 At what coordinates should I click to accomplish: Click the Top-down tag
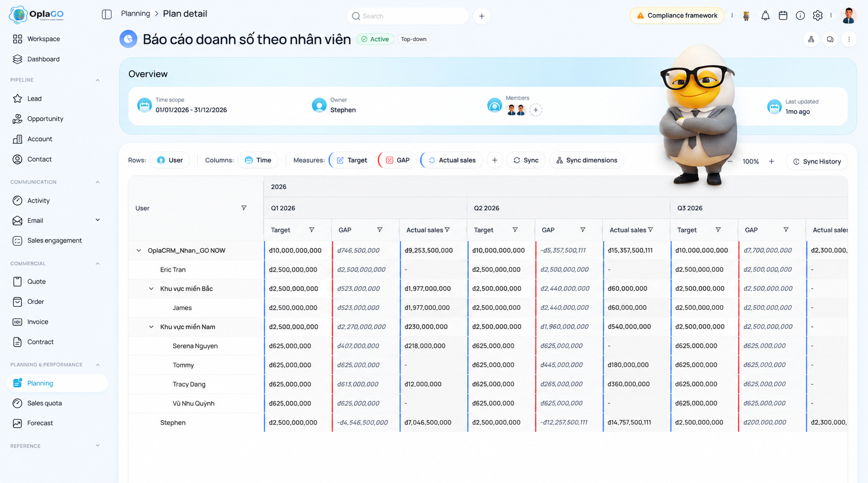pyautogui.click(x=414, y=39)
